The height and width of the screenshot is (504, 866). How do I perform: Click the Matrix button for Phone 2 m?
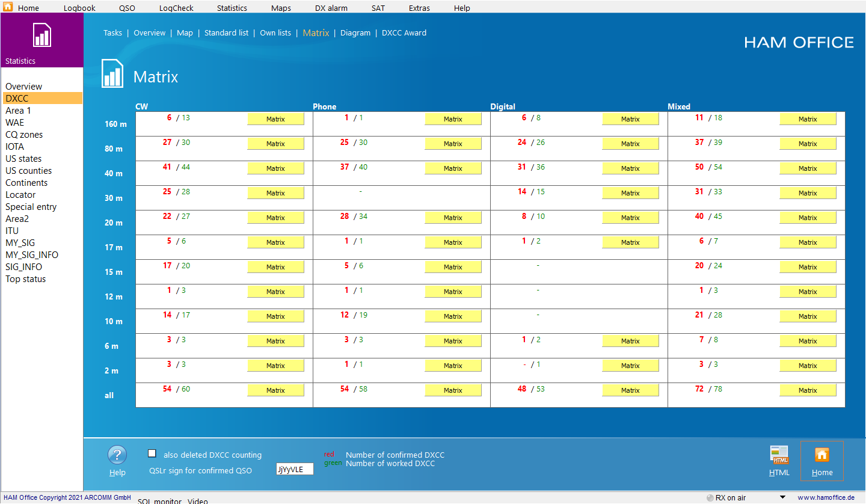tap(453, 366)
